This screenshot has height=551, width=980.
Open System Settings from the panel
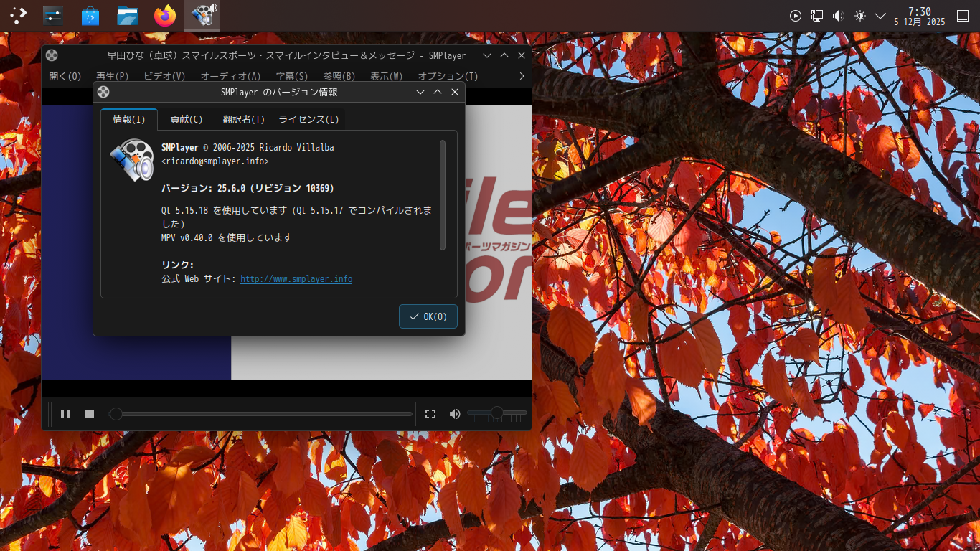53,16
